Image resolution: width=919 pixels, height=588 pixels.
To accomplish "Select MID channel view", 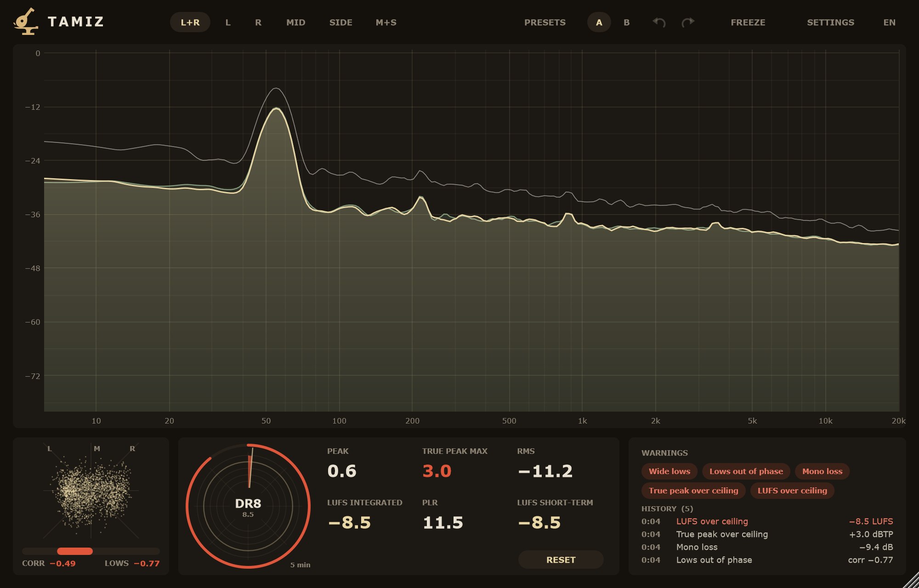I will click(296, 22).
